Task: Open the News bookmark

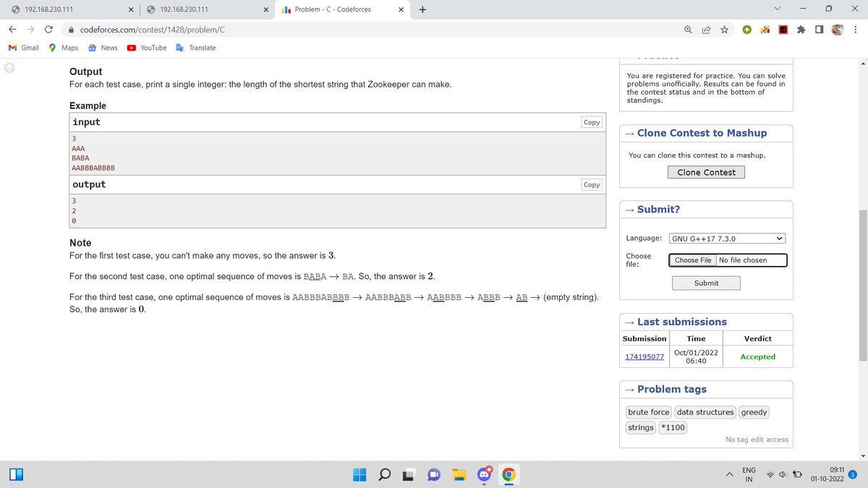Action: click(103, 48)
